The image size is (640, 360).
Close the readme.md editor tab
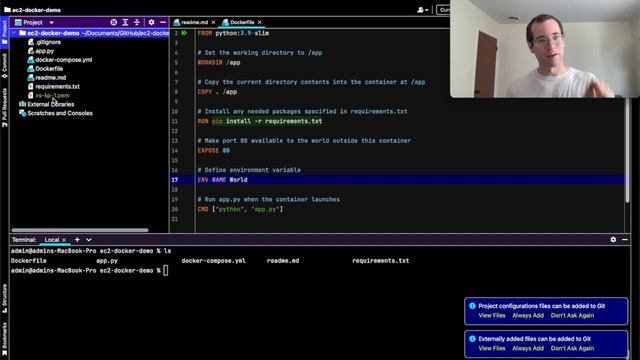coord(213,22)
